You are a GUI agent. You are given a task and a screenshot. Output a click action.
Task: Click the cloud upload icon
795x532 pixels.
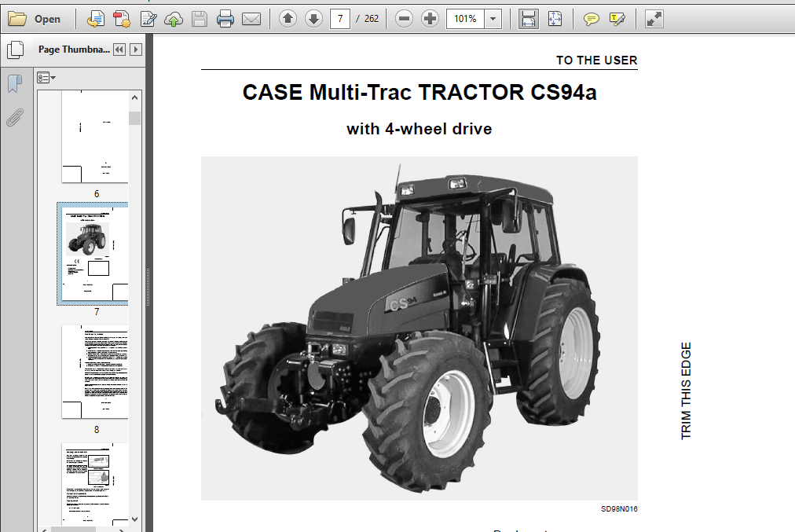tap(174, 20)
